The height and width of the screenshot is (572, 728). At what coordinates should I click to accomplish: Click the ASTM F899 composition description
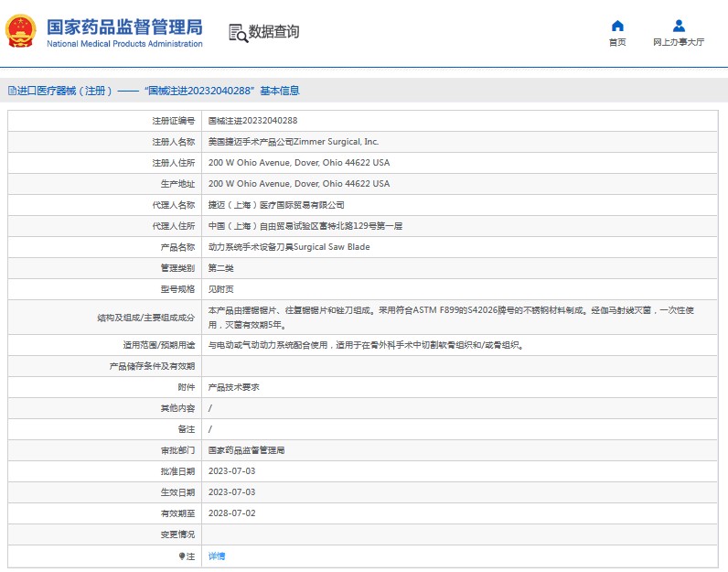451,318
